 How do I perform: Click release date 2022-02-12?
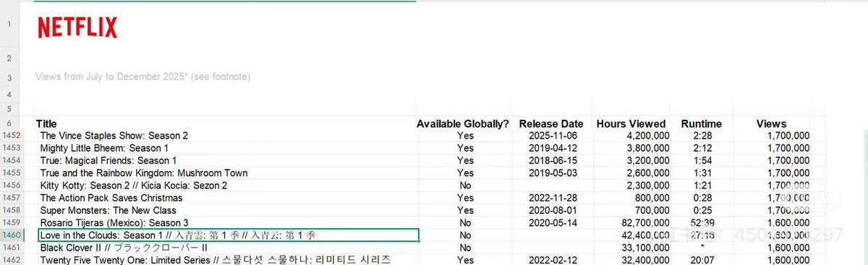tap(551, 260)
